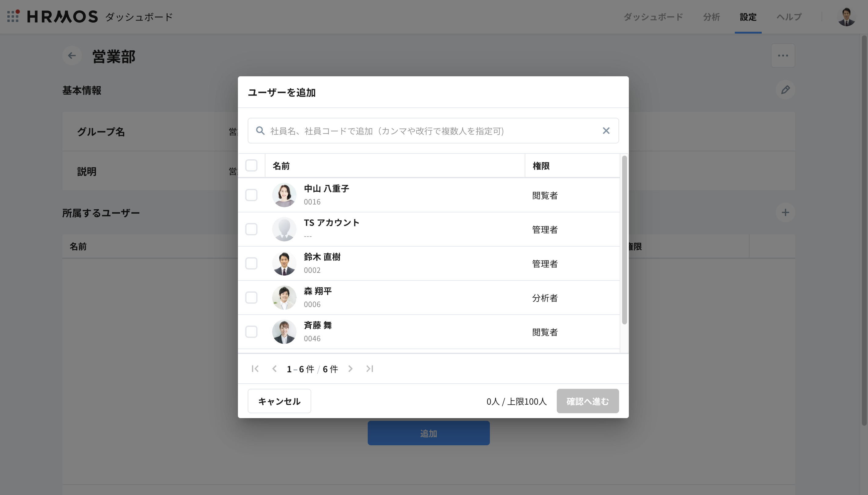Focus the 社員名、社員コード search field

(x=432, y=131)
